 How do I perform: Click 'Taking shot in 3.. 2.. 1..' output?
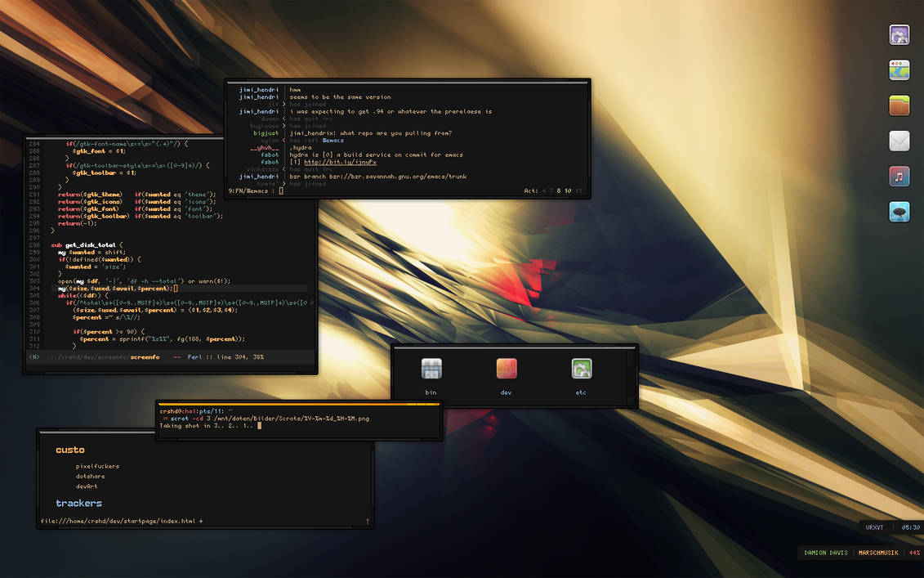pyautogui.click(x=206, y=426)
